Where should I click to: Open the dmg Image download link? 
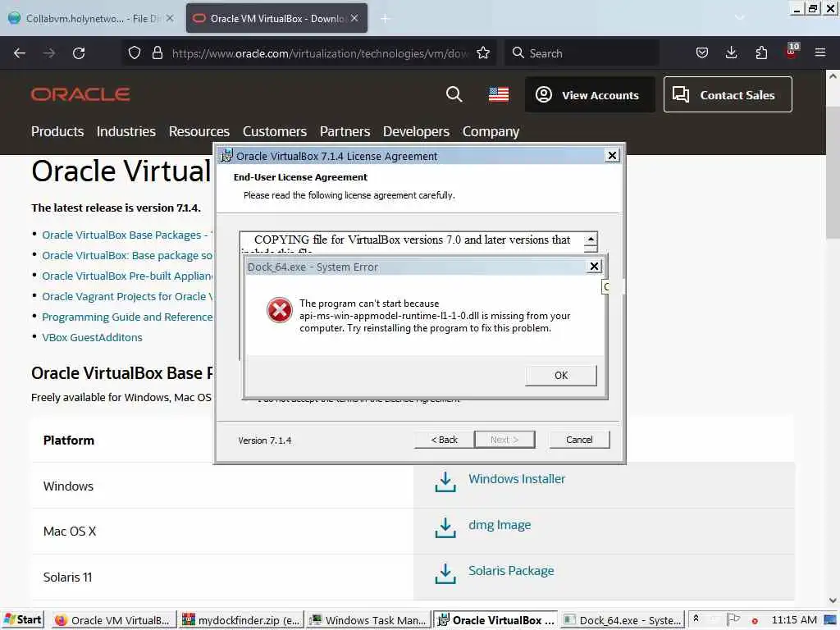point(500,525)
